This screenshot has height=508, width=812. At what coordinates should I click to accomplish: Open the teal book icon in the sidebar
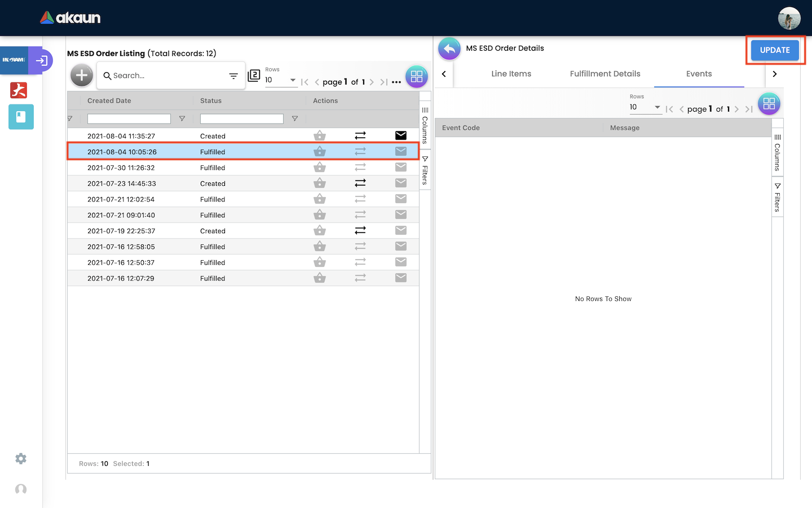point(21,117)
